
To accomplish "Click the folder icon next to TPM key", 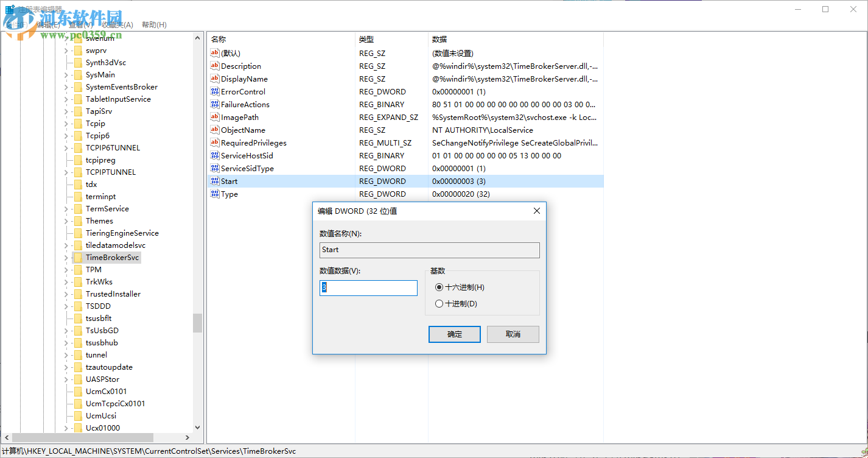I will coord(77,269).
